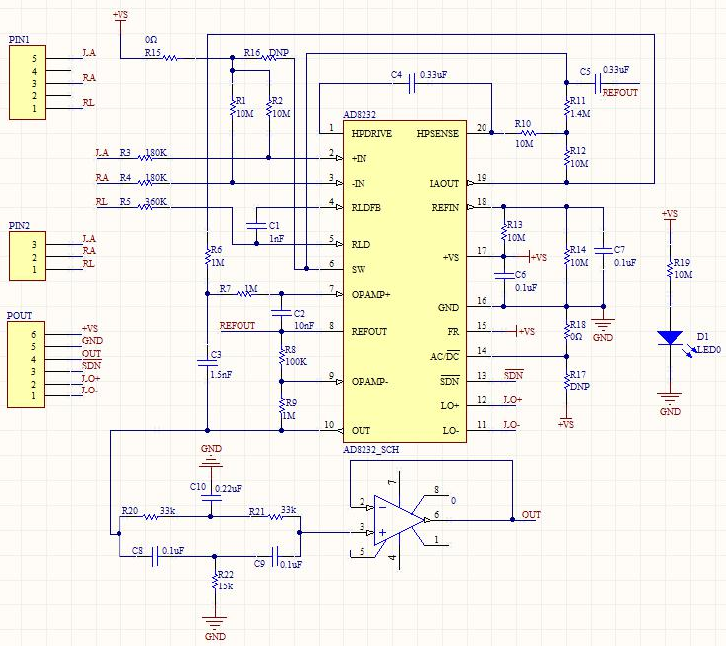
Task: Select the PIN2 connector block
Action: (27, 256)
